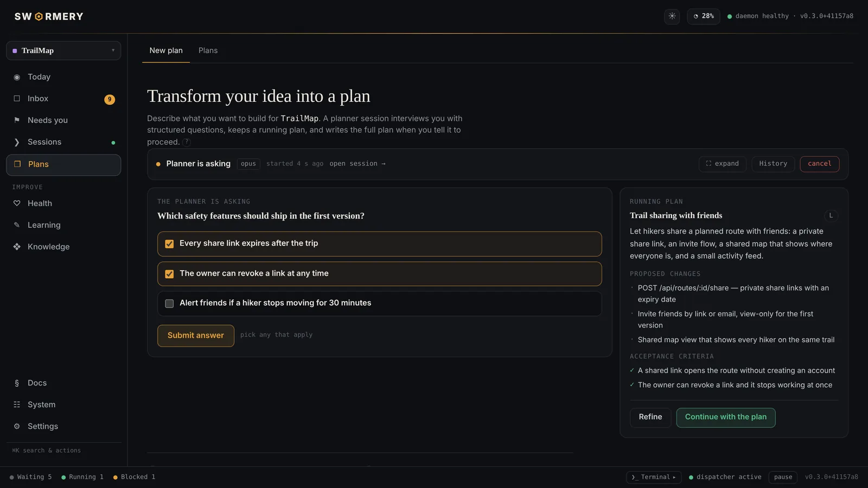
Task: Open System in the sidebar
Action: click(63, 404)
